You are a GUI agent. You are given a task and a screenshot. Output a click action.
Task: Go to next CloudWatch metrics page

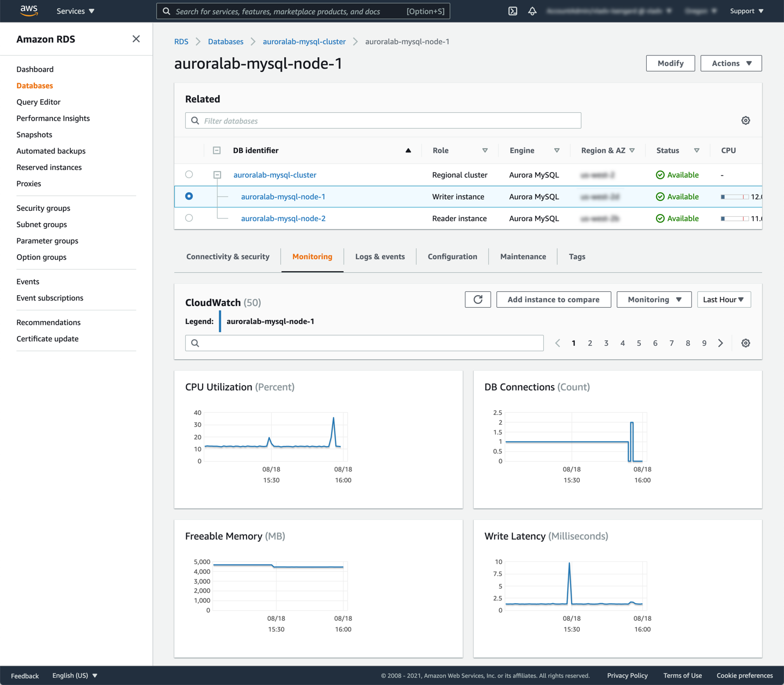pos(720,343)
